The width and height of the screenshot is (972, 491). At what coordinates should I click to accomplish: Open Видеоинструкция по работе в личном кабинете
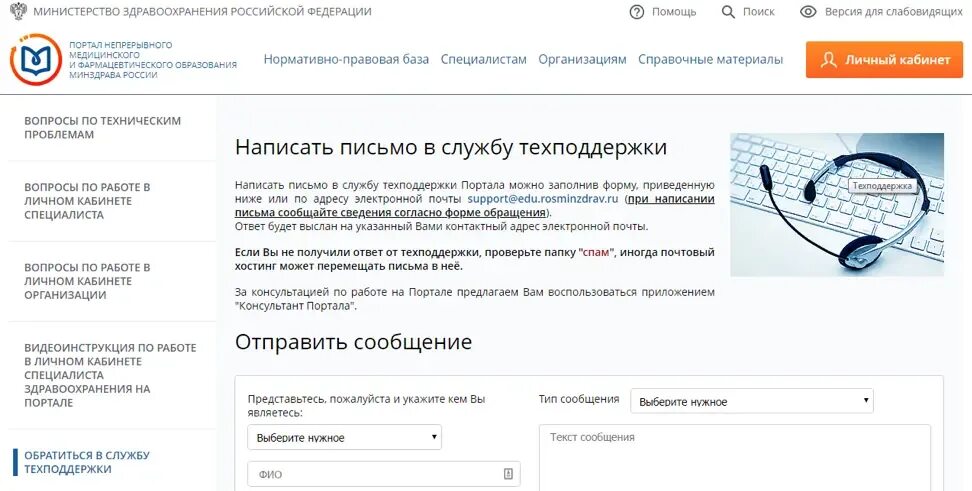pos(110,375)
